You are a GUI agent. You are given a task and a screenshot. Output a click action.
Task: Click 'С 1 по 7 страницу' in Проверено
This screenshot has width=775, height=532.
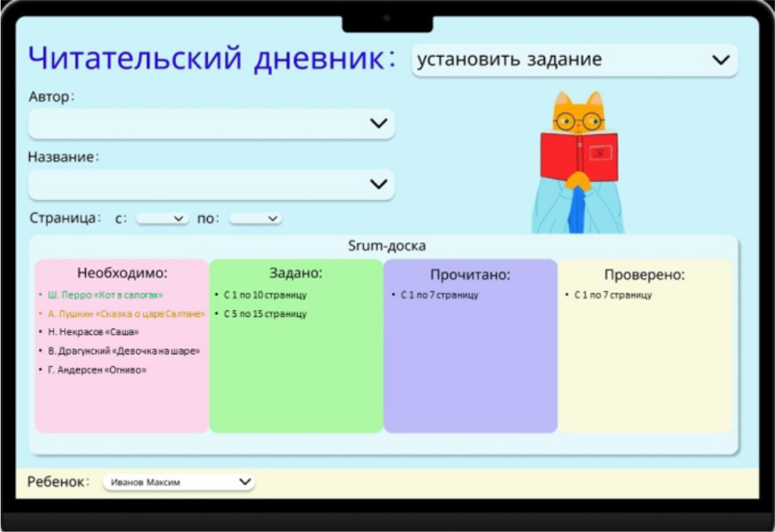tap(612, 295)
